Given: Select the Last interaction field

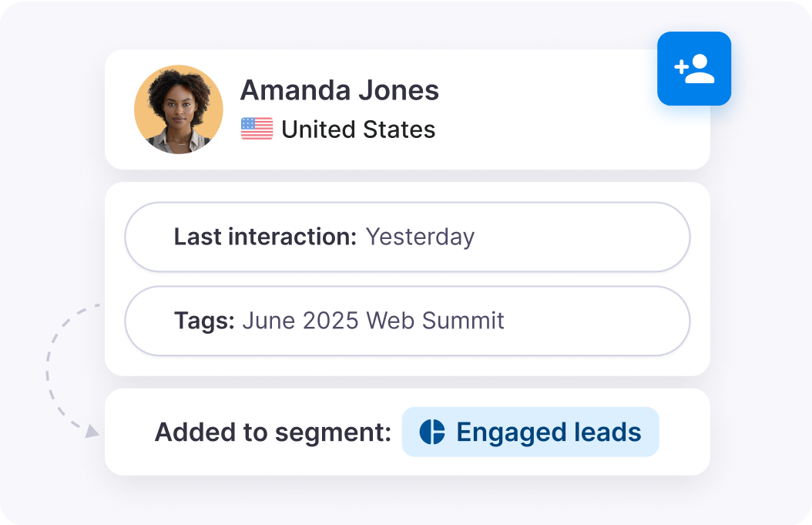Looking at the screenshot, I should point(407,237).
